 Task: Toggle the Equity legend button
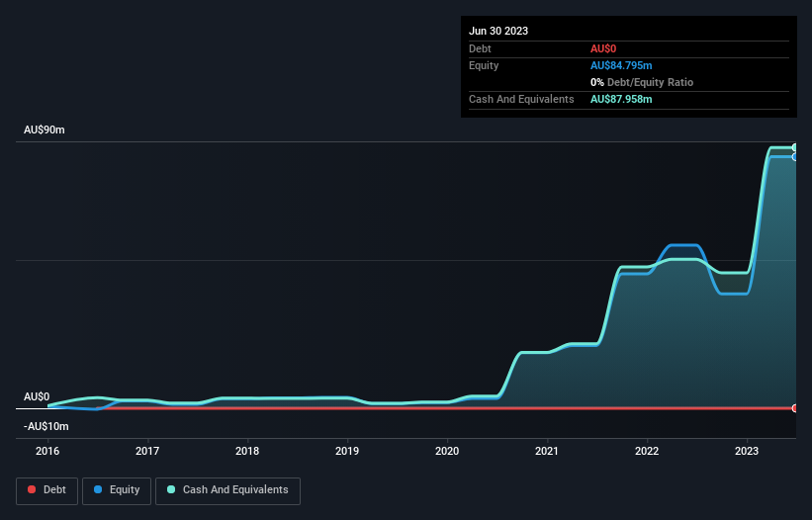pyautogui.click(x=117, y=490)
